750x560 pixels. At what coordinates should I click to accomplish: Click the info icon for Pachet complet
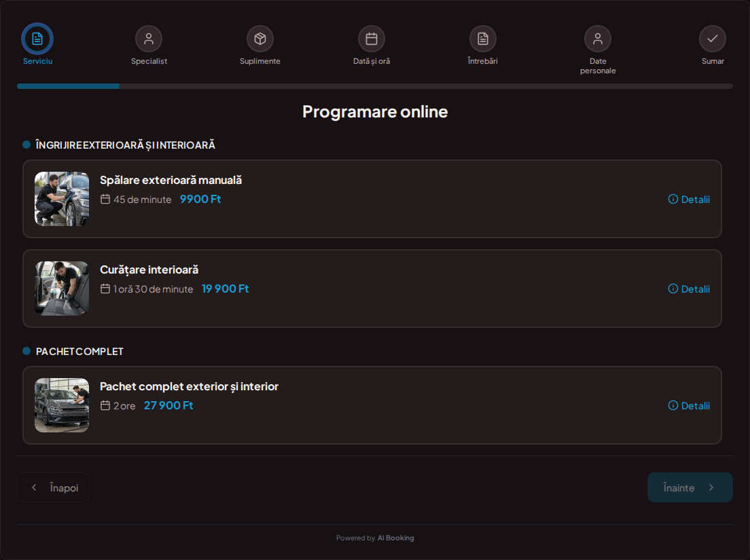673,406
